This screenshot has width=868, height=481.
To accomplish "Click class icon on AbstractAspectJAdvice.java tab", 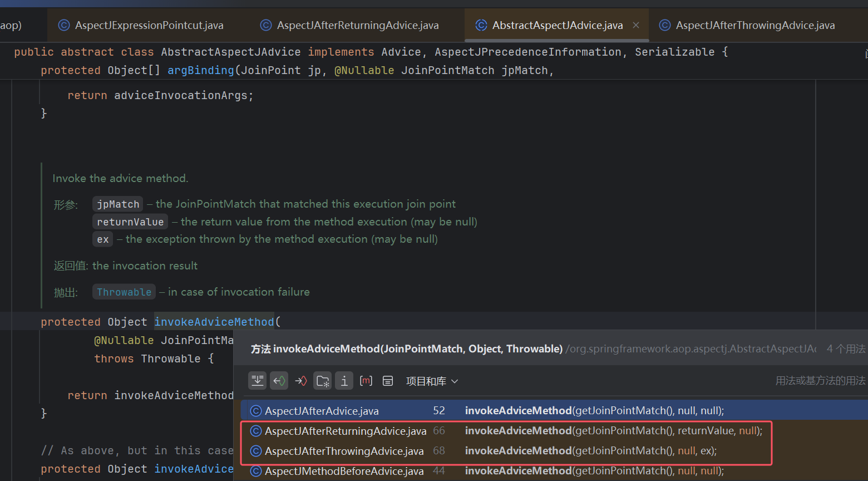I will pos(481,25).
